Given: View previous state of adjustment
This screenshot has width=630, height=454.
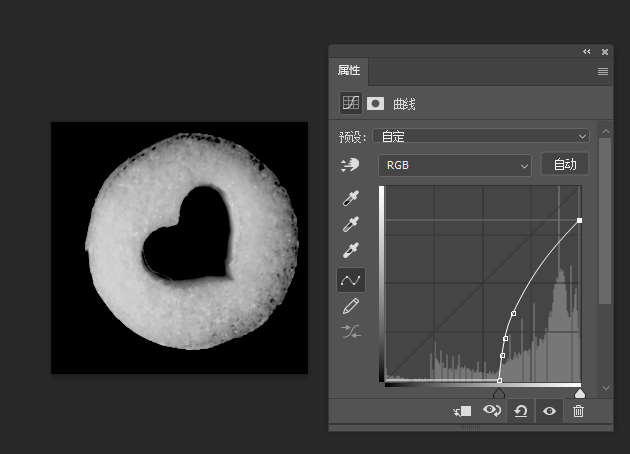Looking at the screenshot, I should click(492, 411).
